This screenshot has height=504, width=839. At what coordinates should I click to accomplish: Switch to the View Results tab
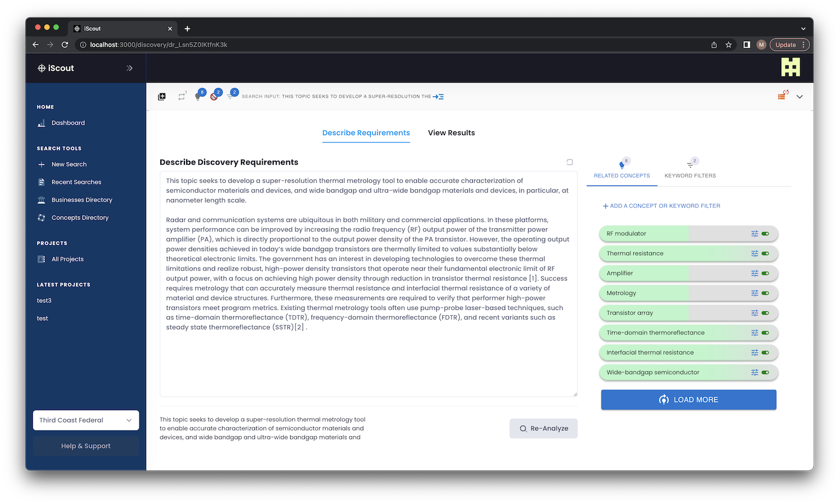coord(451,133)
